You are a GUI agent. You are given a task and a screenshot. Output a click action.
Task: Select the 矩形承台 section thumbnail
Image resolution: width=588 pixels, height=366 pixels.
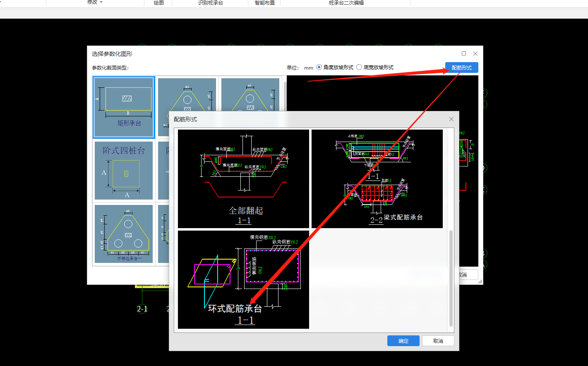pos(124,107)
